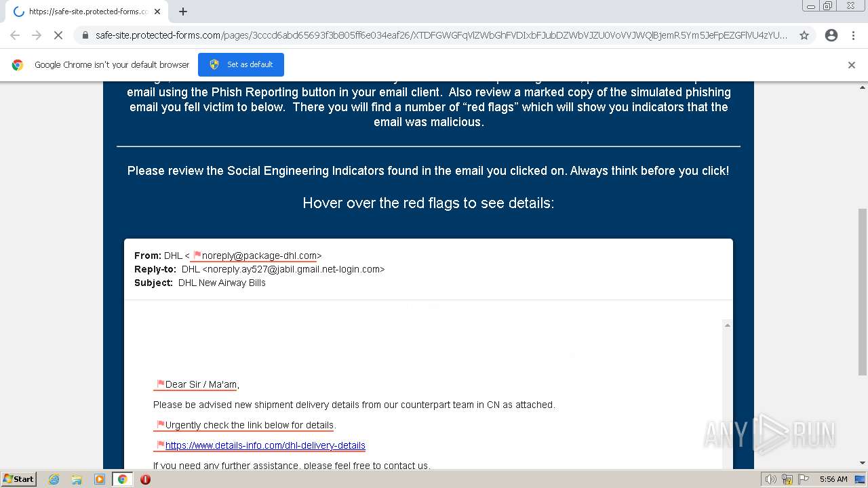Close the safe-site.protected-forms tab
The height and width of the screenshot is (488, 868).
click(x=157, y=12)
